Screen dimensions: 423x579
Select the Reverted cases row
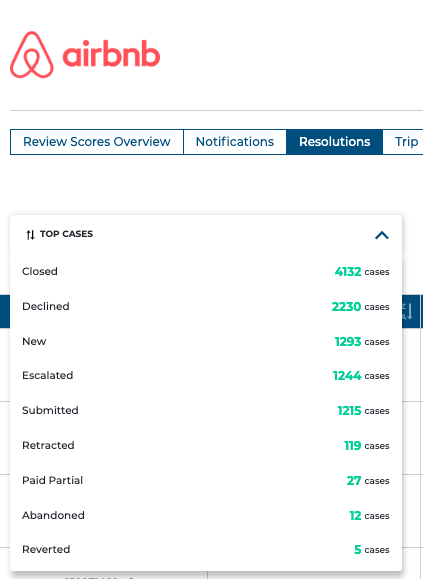click(206, 550)
